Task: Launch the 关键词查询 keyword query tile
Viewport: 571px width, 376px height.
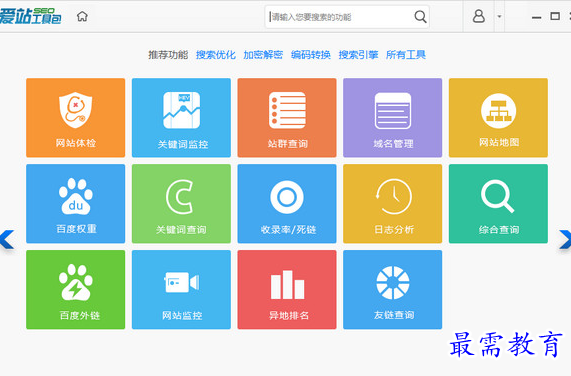Action: pos(181,203)
